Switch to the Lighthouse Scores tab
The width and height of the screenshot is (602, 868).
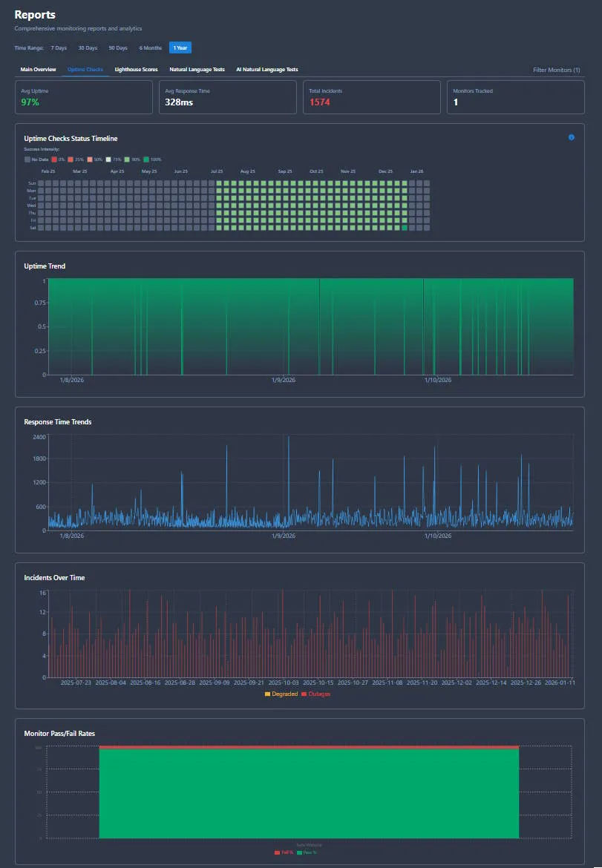tap(136, 69)
